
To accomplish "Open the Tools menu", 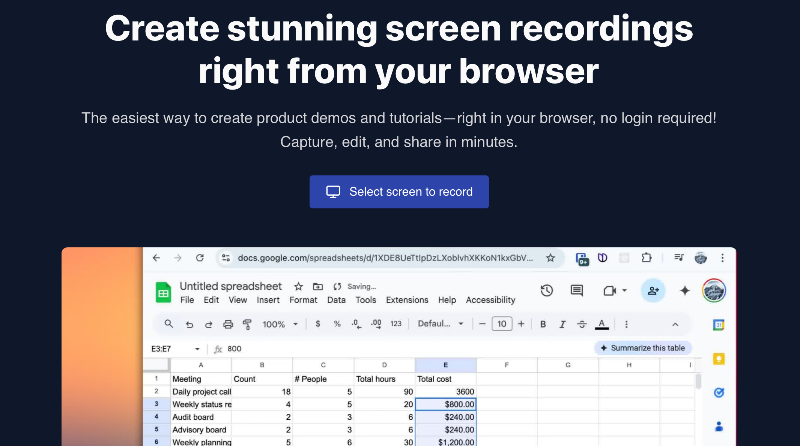I will 366,300.
